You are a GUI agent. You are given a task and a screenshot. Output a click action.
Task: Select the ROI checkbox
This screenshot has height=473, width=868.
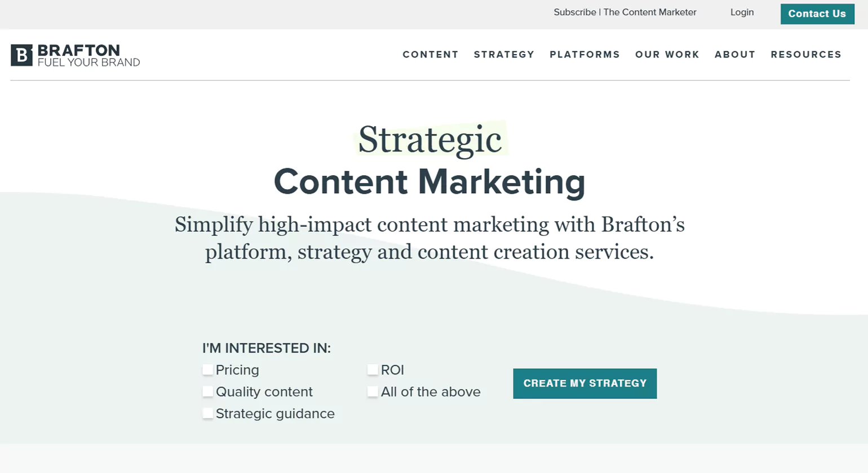pyautogui.click(x=373, y=370)
